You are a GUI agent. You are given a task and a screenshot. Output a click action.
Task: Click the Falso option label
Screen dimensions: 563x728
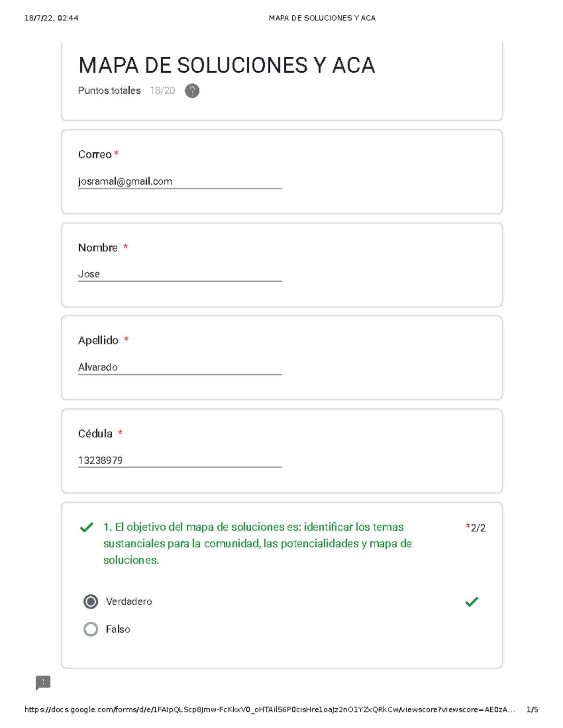(x=118, y=629)
